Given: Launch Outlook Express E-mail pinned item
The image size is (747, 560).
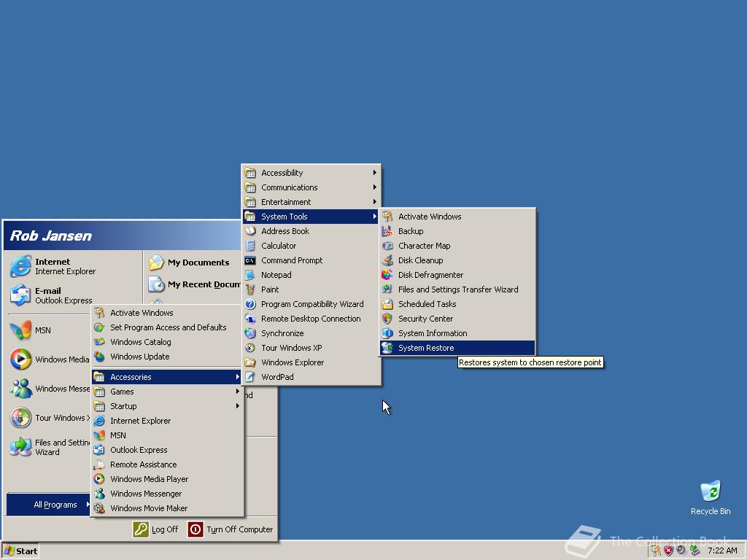Looking at the screenshot, I should pos(50,295).
